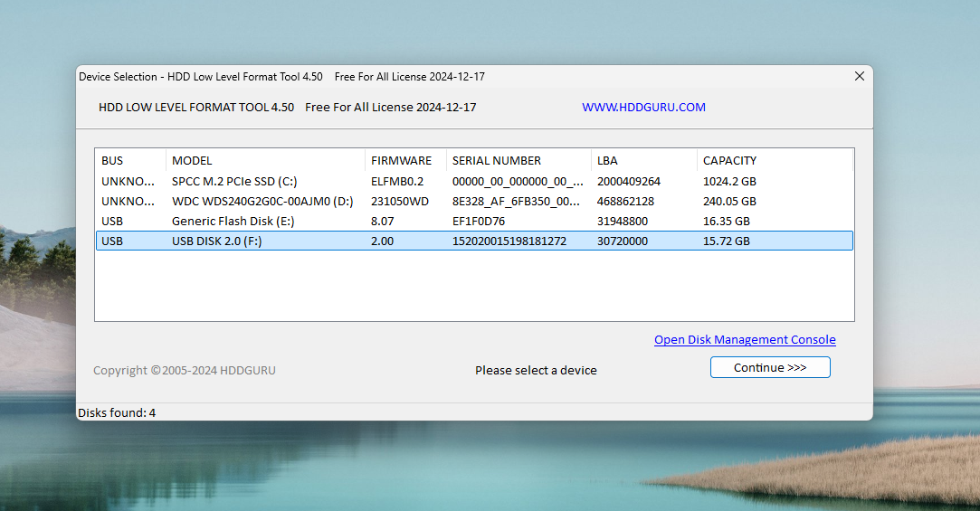The width and height of the screenshot is (980, 511).
Task: Click firmware value 2.00
Action: pos(382,241)
